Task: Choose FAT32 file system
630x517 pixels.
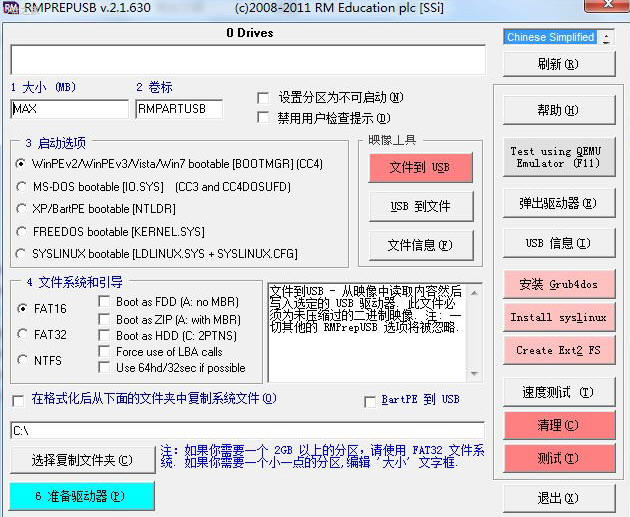Action: (x=23, y=335)
